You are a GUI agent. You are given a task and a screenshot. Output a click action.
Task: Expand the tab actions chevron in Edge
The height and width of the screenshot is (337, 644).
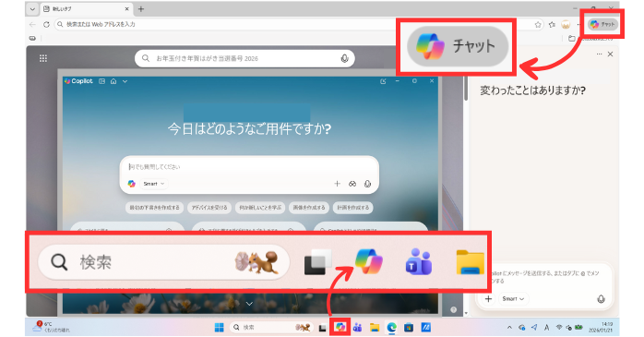click(32, 8)
